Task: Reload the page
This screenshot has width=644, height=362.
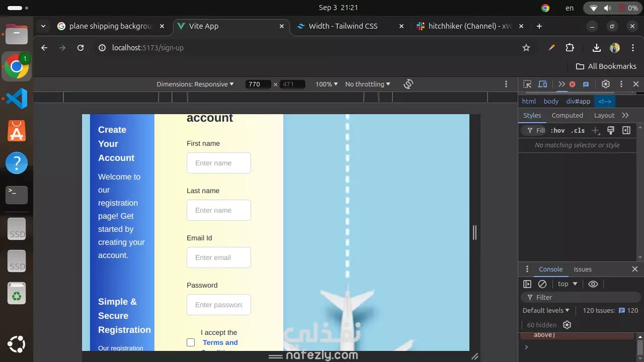Action: click(80, 48)
